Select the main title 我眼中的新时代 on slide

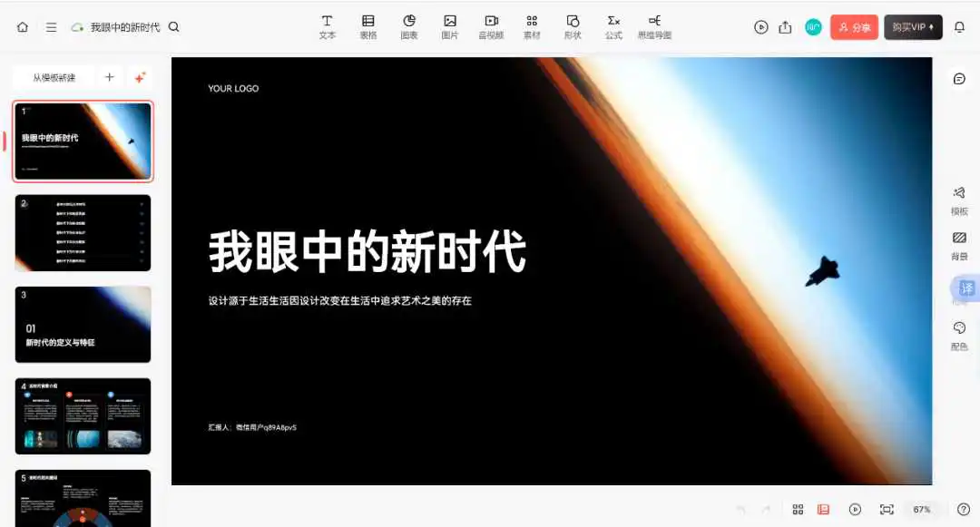367,251
